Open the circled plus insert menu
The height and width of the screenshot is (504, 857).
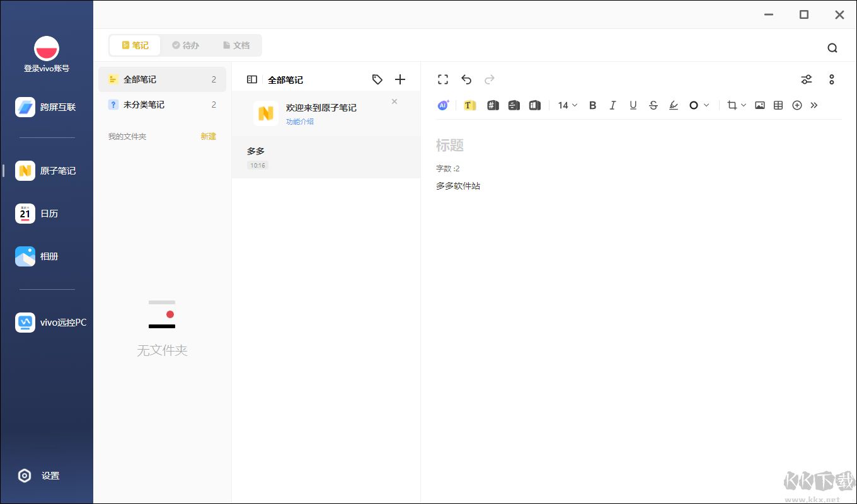pyautogui.click(x=797, y=105)
